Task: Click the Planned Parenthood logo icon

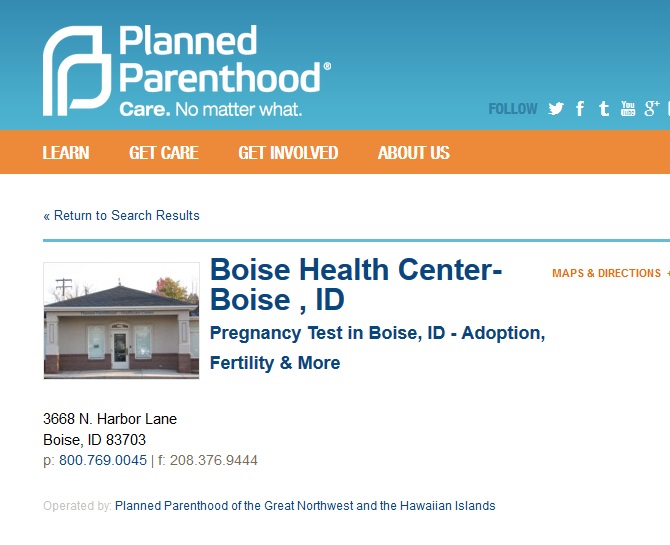Action: (77, 71)
